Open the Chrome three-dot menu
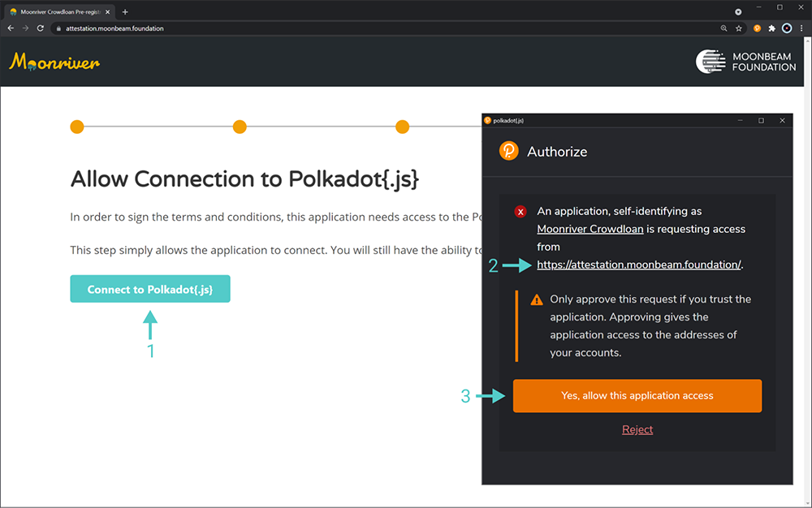Viewport: 812px width, 508px height. click(x=801, y=28)
